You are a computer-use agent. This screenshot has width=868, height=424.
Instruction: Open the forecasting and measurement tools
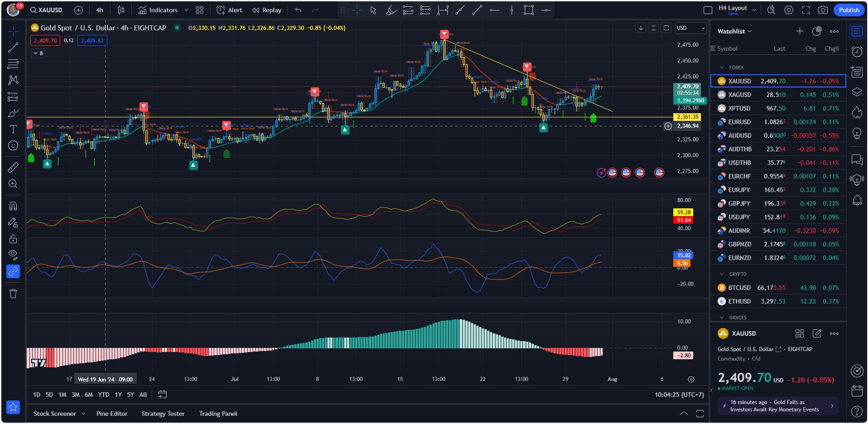(x=13, y=96)
